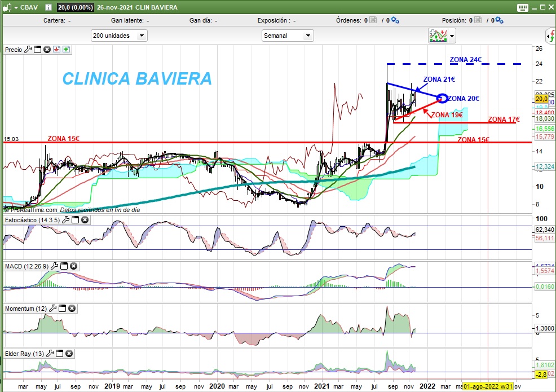Click the cancel orders icon next to Órdenes
556x392 pixels.
pos(373,20)
